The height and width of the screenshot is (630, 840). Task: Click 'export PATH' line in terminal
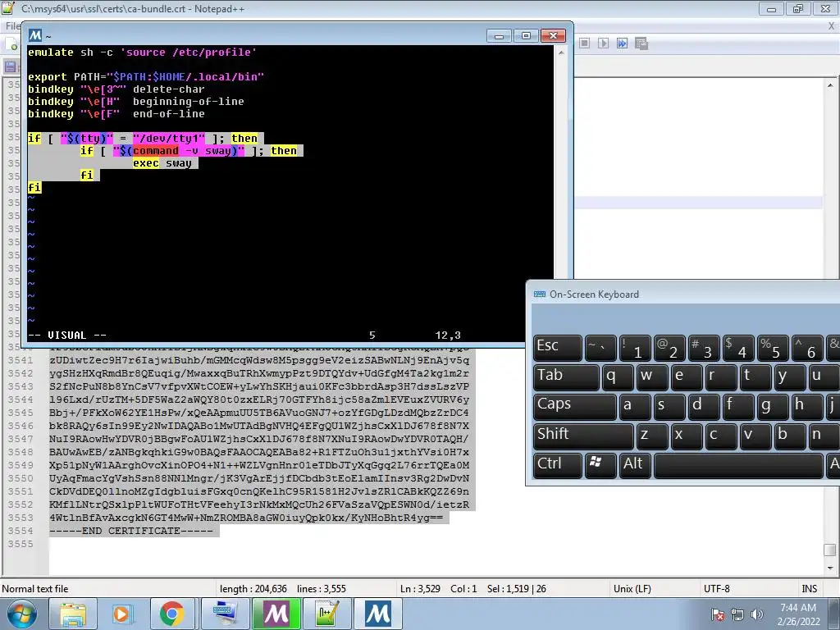point(146,76)
